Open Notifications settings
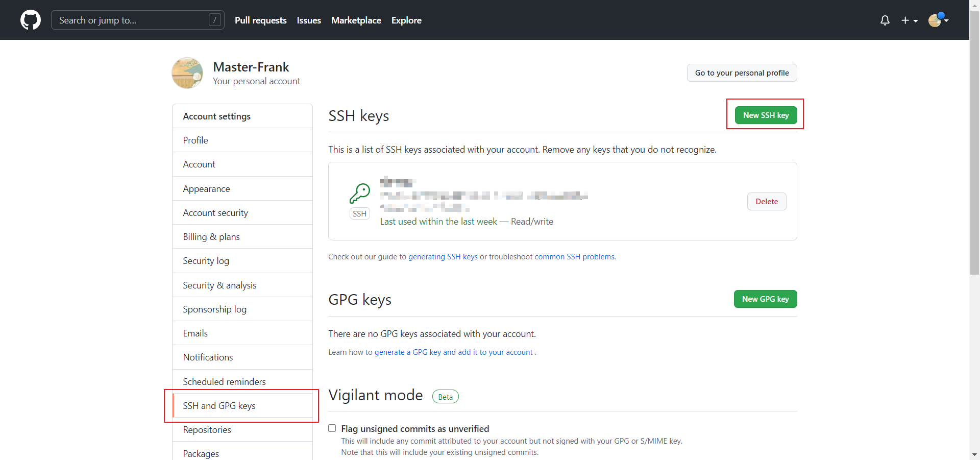Image resolution: width=980 pixels, height=460 pixels. (242, 357)
